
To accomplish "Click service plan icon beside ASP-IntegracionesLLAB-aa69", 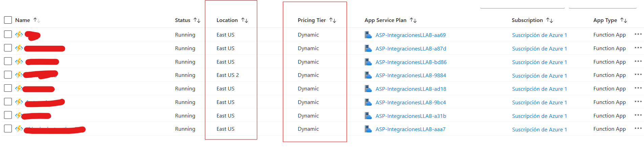I will [368, 35].
